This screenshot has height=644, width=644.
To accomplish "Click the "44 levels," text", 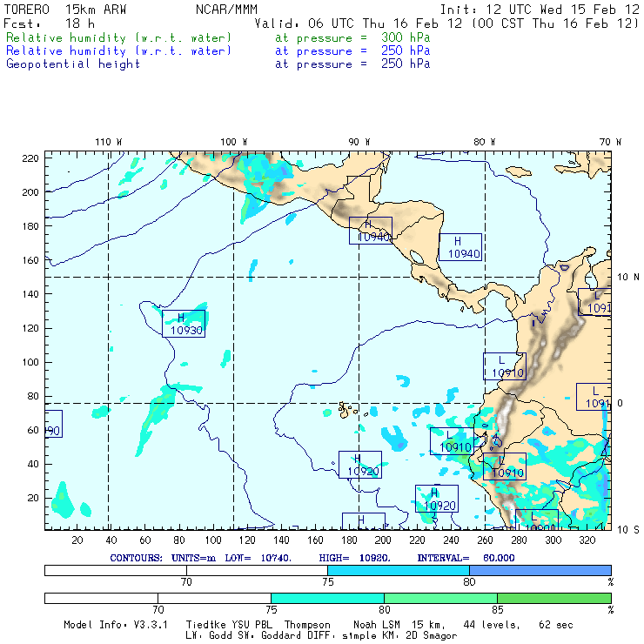I will (492, 625).
